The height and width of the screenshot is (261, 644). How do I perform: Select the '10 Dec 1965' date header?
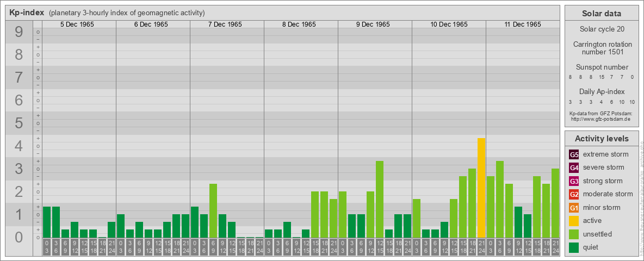449,24
